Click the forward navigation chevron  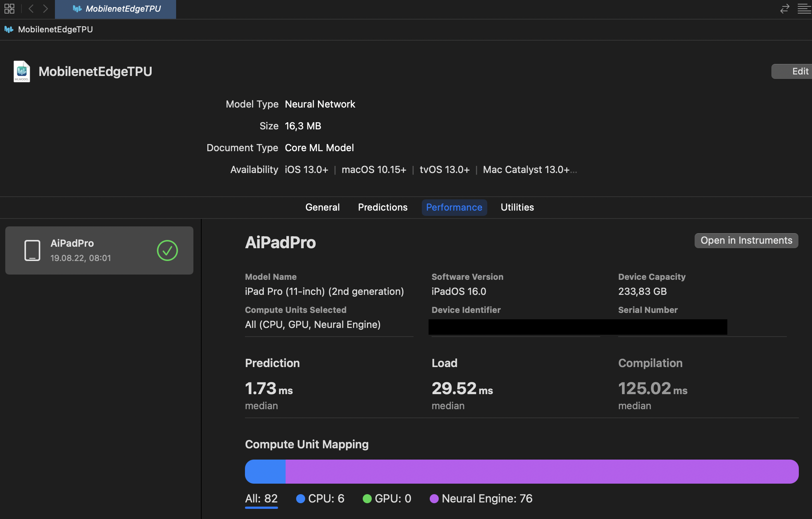(x=46, y=9)
